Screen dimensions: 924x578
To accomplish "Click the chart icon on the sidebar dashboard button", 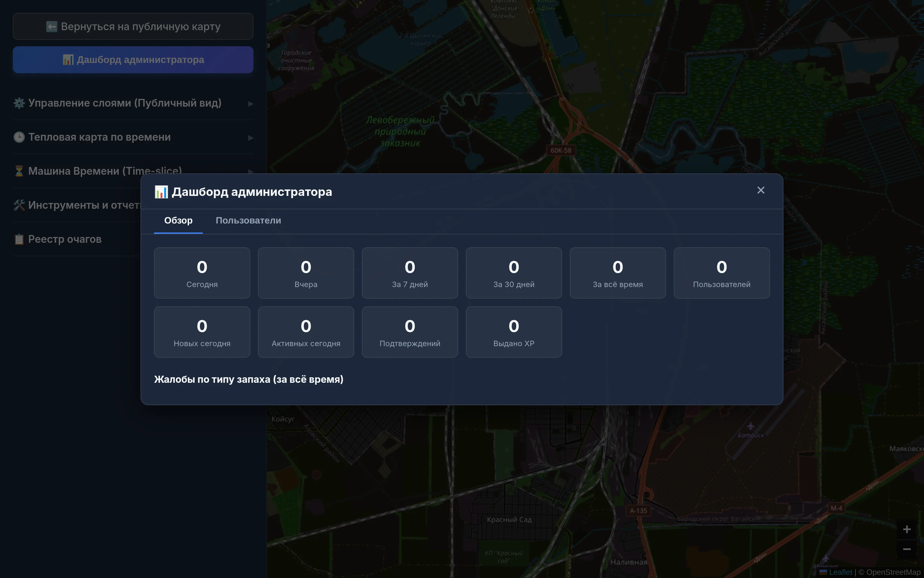I will [68, 60].
